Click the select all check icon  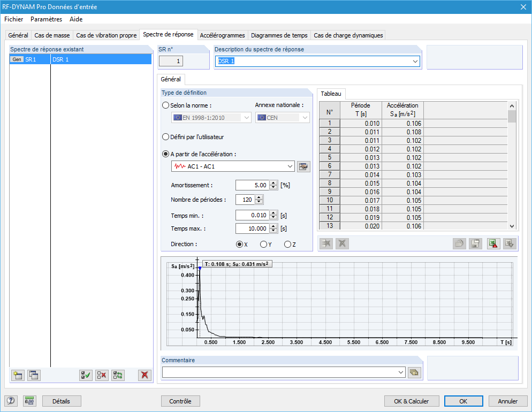[85, 375]
